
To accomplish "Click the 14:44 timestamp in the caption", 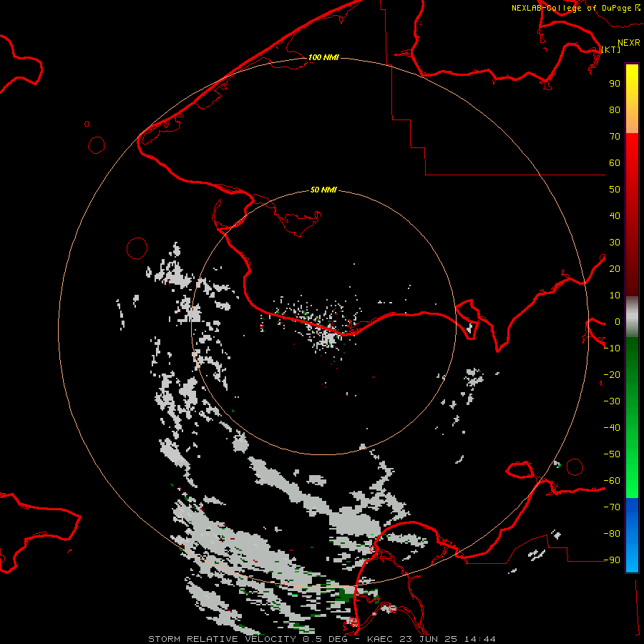I will point(480,639).
